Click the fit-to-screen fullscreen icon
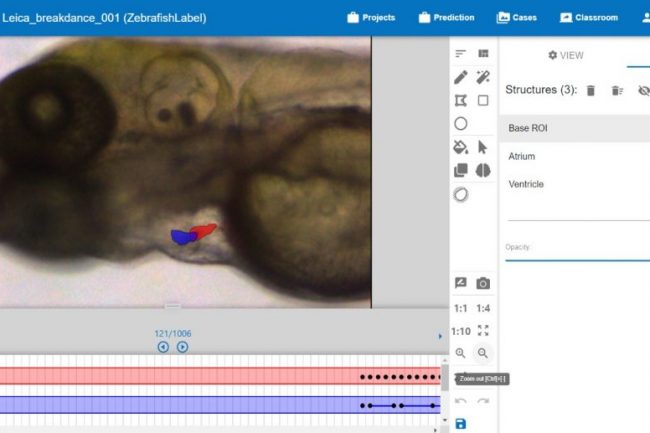Viewport: 650px width, 433px height. click(483, 330)
